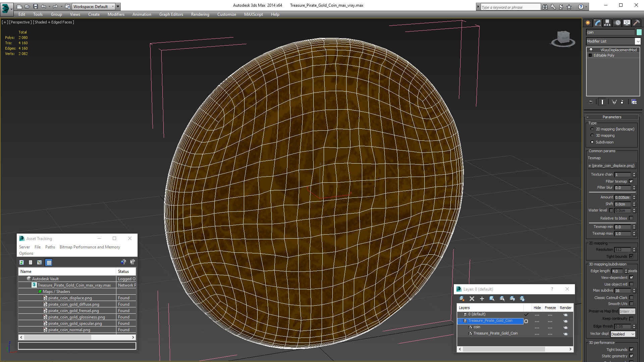Image resolution: width=644 pixels, height=362 pixels.
Task: Open the Rendering menu in the menu bar
Action: click(200, 14)
